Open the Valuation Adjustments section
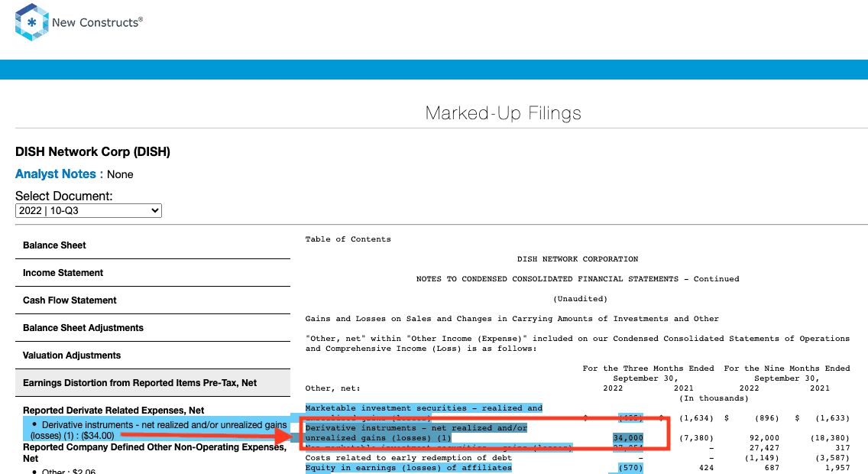This screenshot has width=868, height=474. [x=153, y=355]
